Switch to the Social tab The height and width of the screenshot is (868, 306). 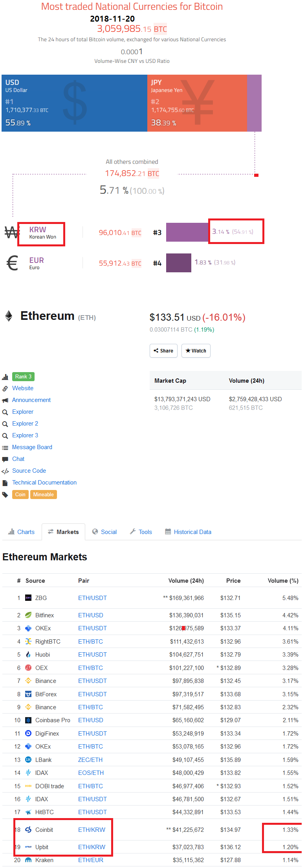point(104,532)
